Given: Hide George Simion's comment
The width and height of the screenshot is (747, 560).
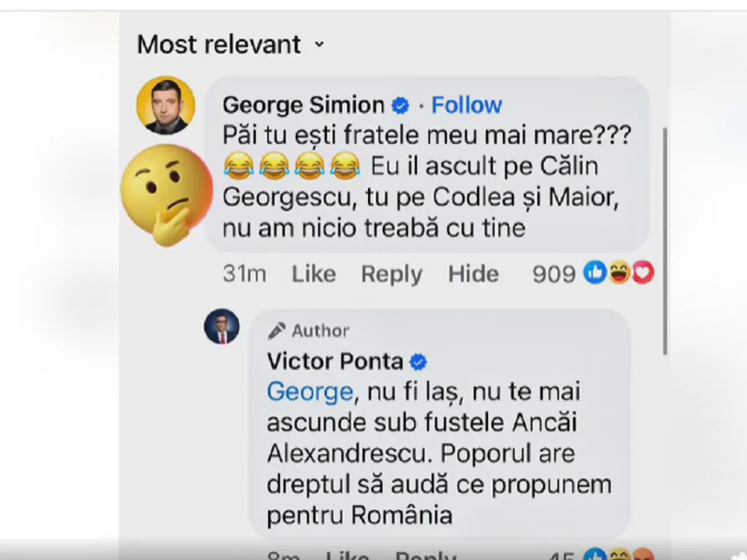Looking at the screenshot, I should [x=473, y=274].
